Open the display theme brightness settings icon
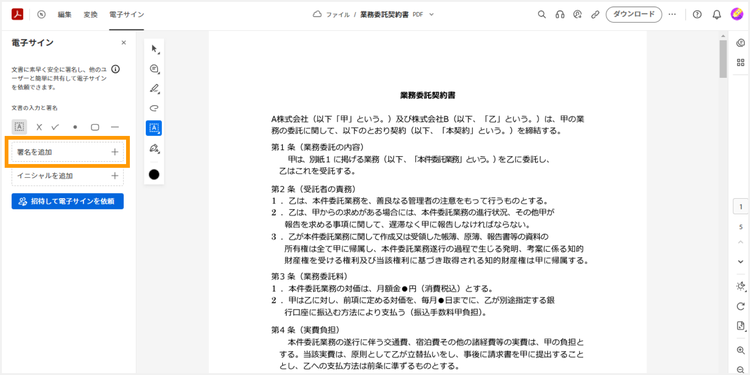 point(740,286)
